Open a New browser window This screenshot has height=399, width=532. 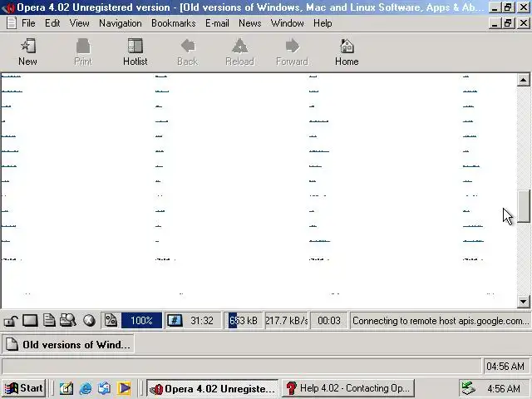27,52
